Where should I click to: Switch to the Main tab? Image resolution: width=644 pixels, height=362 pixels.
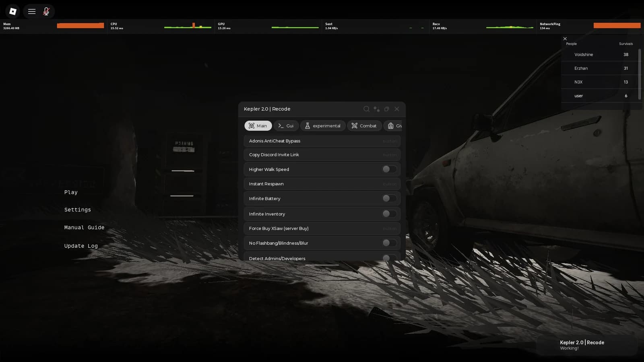coord(258,126)
